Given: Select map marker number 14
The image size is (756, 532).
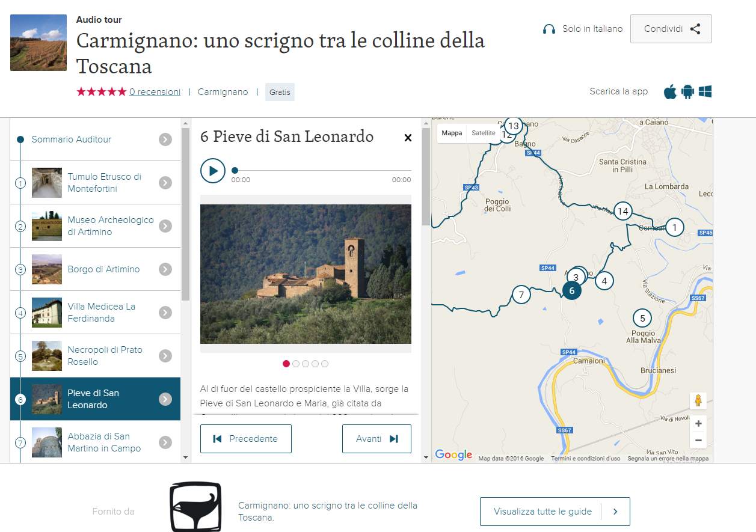Looking at the screenshot, I should pyautogui.click(x=622, y=211).
